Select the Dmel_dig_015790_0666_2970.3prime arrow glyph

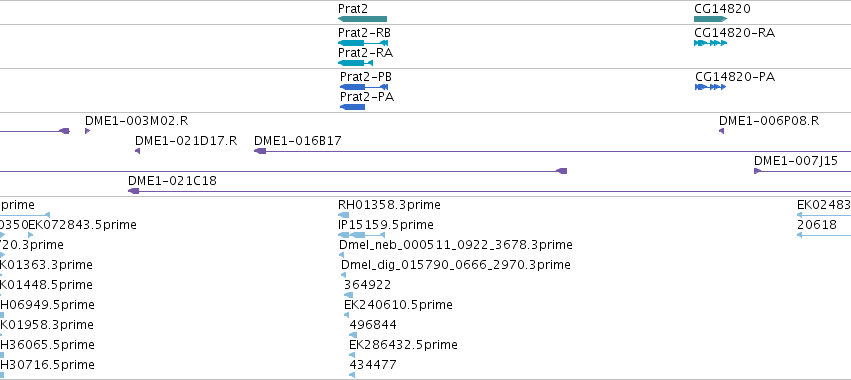point(343,275)
